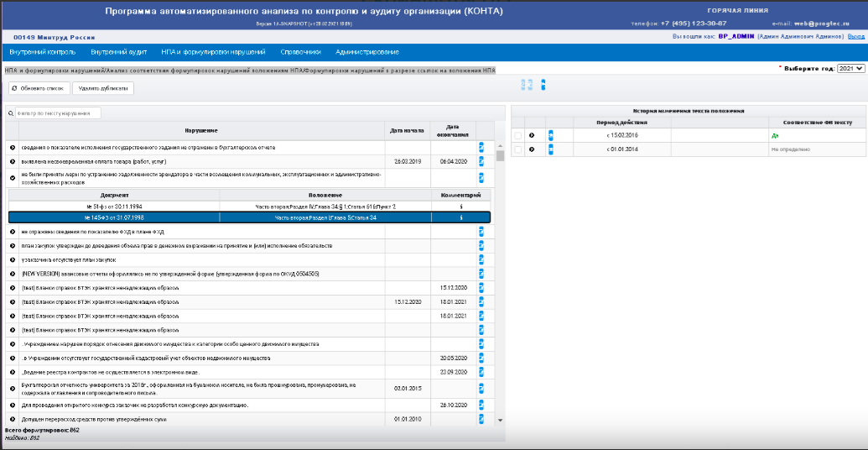Collapse the expanded 'не были приняты меры' row
The image size is (868, 450).
[13, 178]
